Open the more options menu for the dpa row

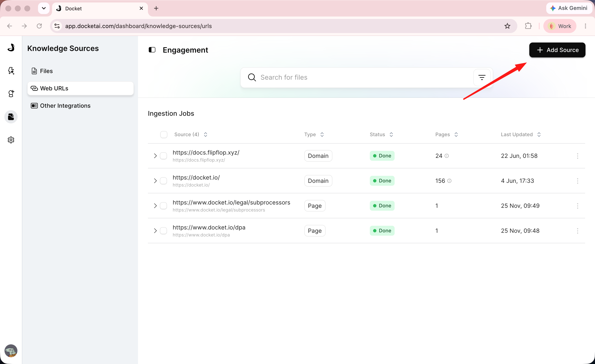(577, 231)
